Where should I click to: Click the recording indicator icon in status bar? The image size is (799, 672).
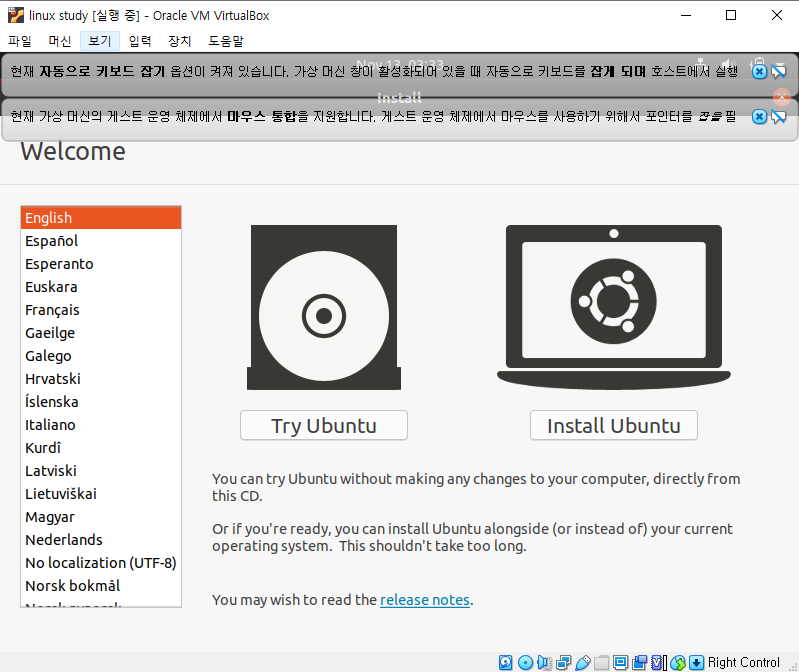pos(639,662)
